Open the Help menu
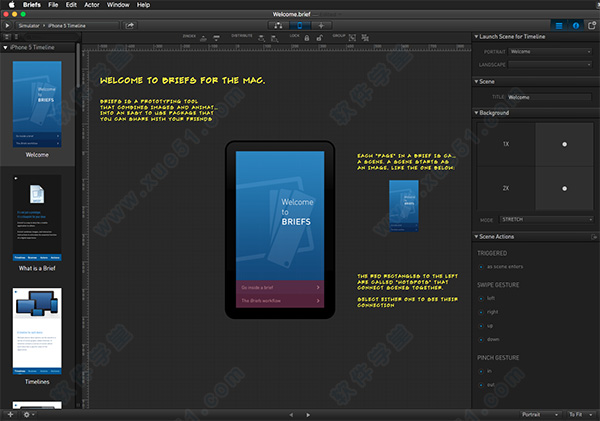 pyautogui.click(x=143, y=5)
